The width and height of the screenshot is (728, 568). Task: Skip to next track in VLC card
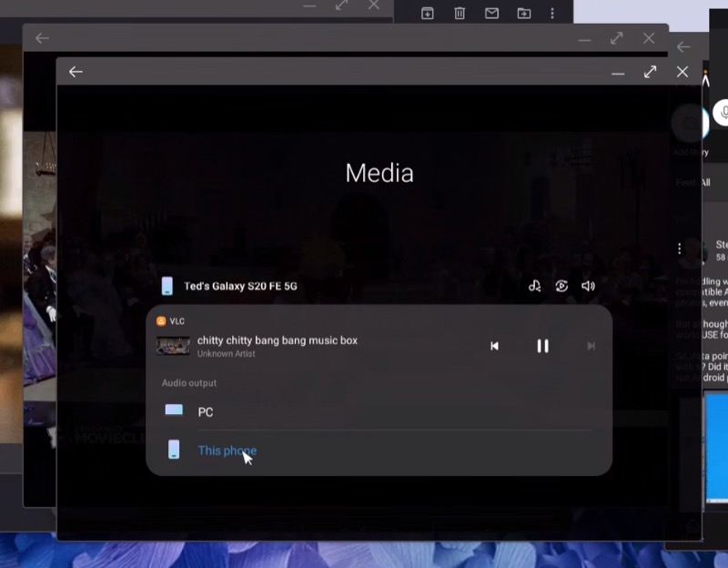coord(591,346)
